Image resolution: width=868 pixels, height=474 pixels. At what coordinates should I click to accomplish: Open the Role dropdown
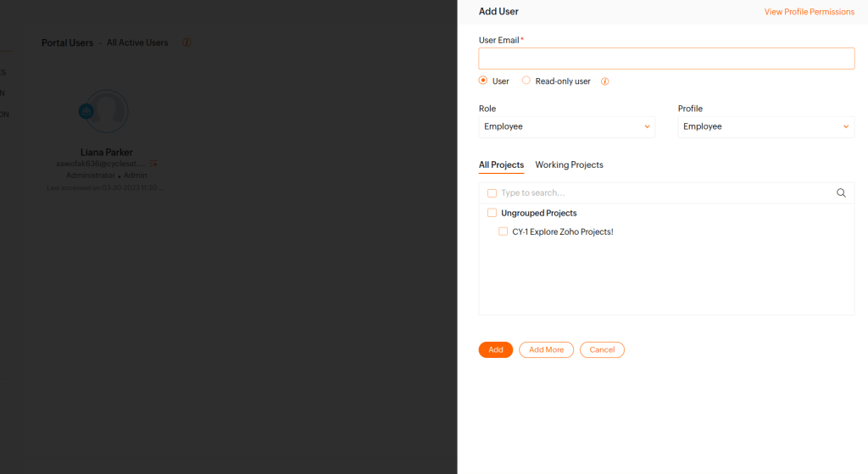click(566, 126)
